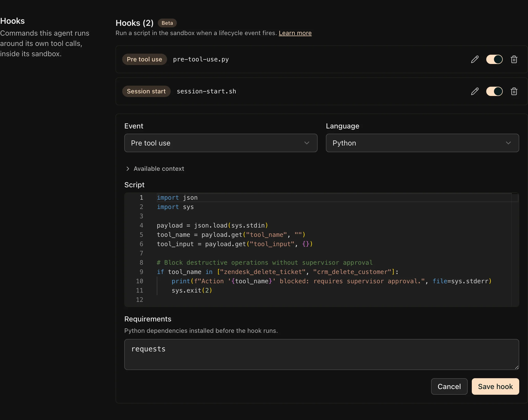Place cursor on script line 'import sys'

(175, 207)
